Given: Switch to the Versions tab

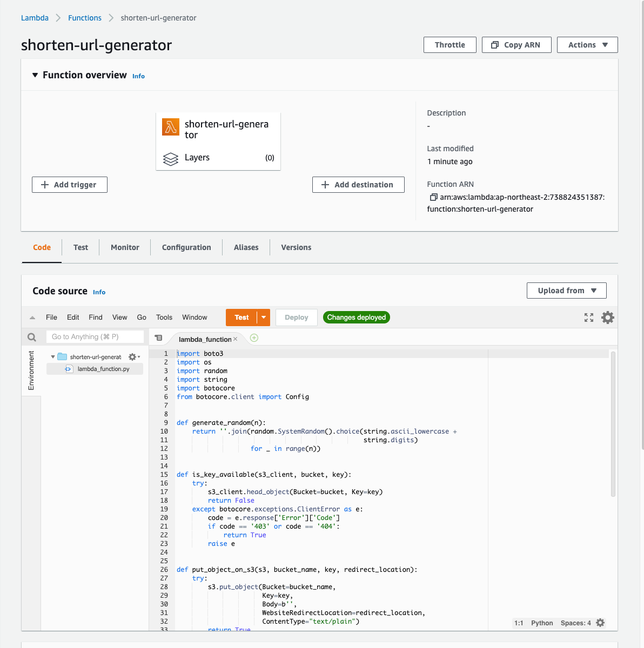Looking at the screenshot, I should (296, 247).
